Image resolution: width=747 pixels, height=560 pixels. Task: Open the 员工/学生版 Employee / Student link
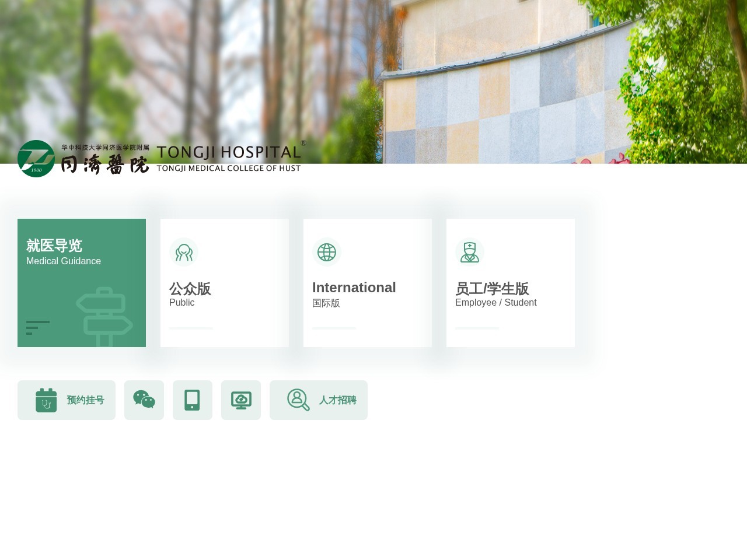point(492,289)
